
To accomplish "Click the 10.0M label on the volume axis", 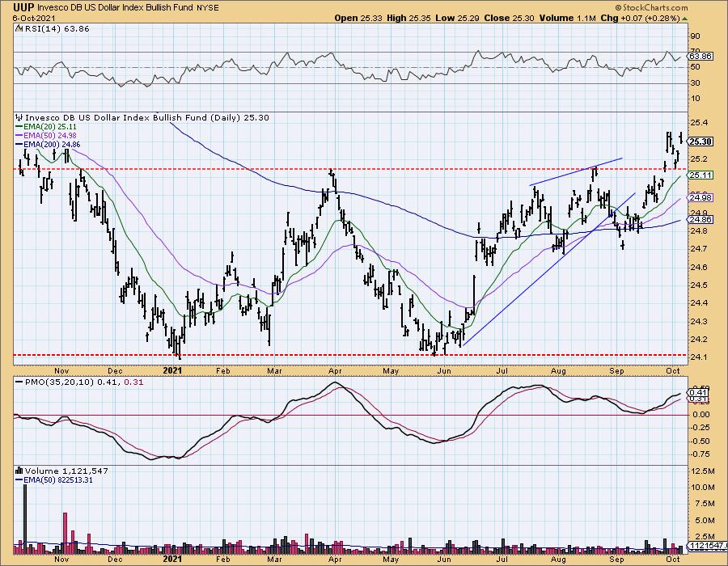I will click(x=704, y=488).
